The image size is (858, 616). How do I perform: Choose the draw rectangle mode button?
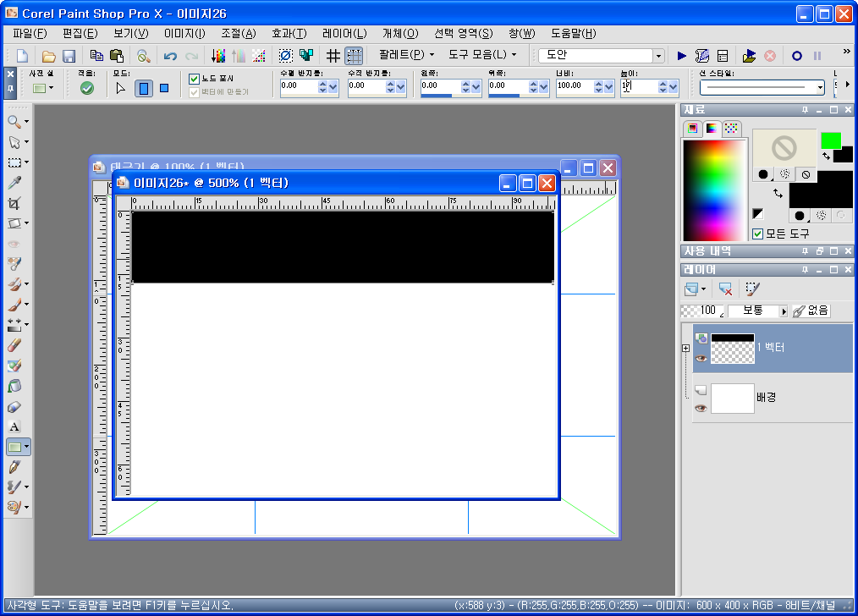click(143, 88)
